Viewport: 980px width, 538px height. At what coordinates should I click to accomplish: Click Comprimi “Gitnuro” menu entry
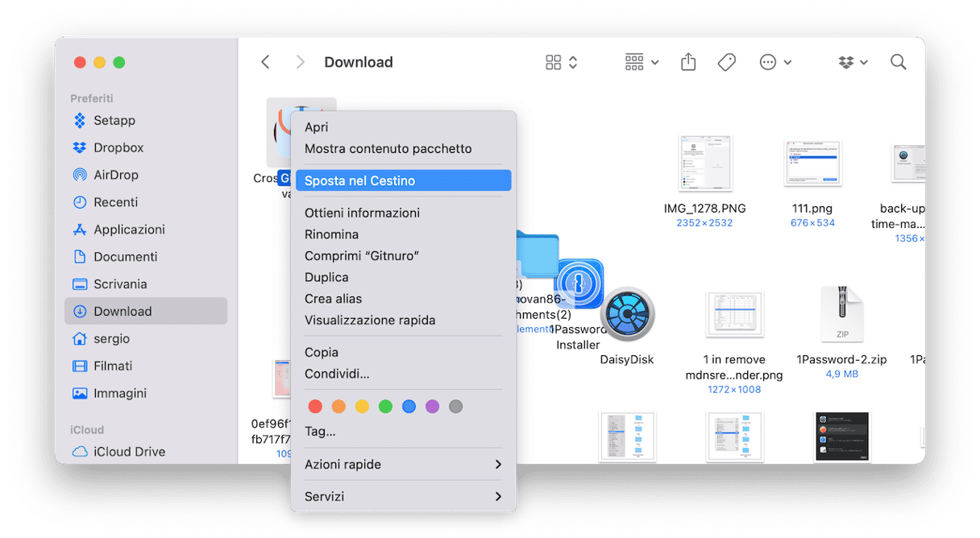pyautogui.click(x=362, y=255)
